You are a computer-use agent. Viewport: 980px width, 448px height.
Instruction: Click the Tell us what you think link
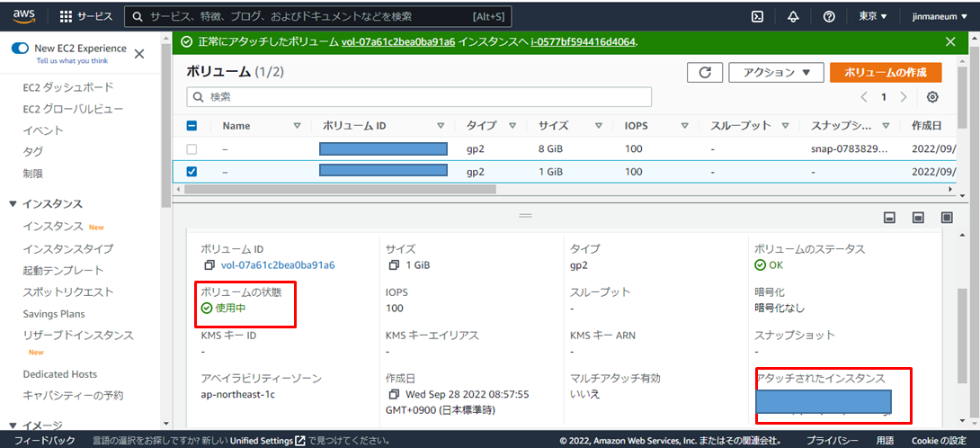[72, 60]
